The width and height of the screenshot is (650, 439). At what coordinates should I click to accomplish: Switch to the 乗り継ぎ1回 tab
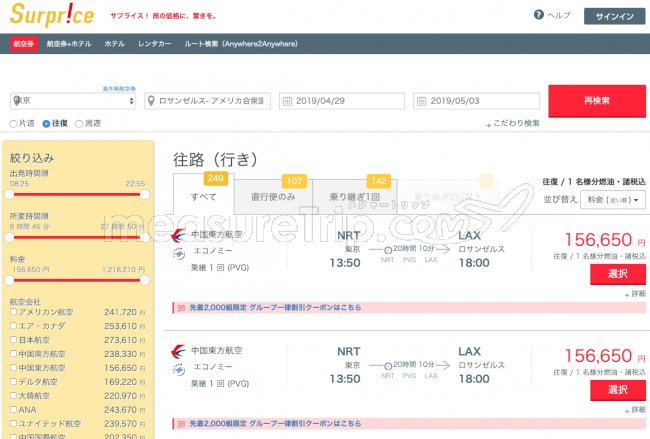(354, 197)
